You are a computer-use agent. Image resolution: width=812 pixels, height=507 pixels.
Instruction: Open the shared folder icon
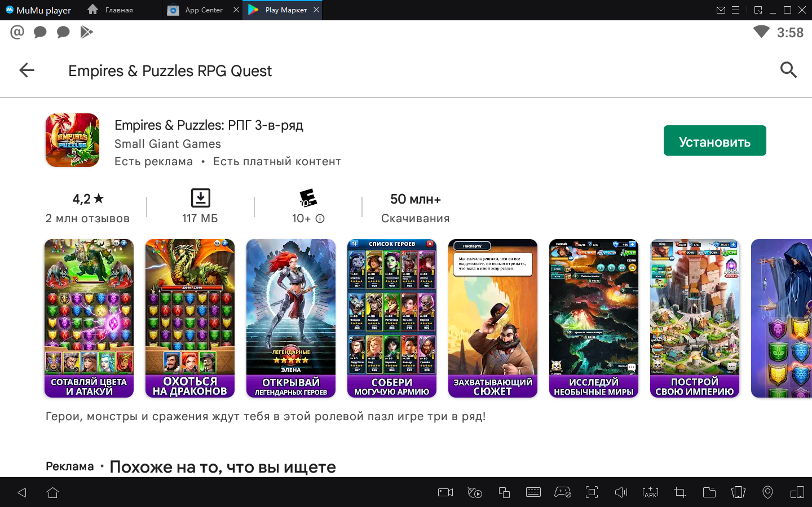[709, 492]
